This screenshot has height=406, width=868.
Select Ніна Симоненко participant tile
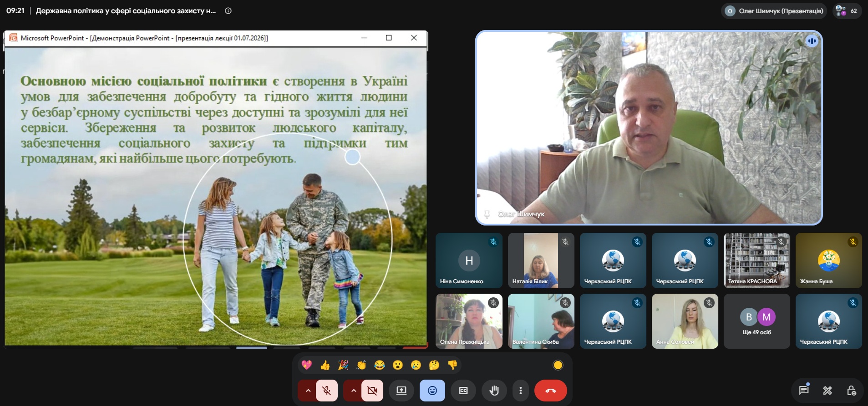469,261
